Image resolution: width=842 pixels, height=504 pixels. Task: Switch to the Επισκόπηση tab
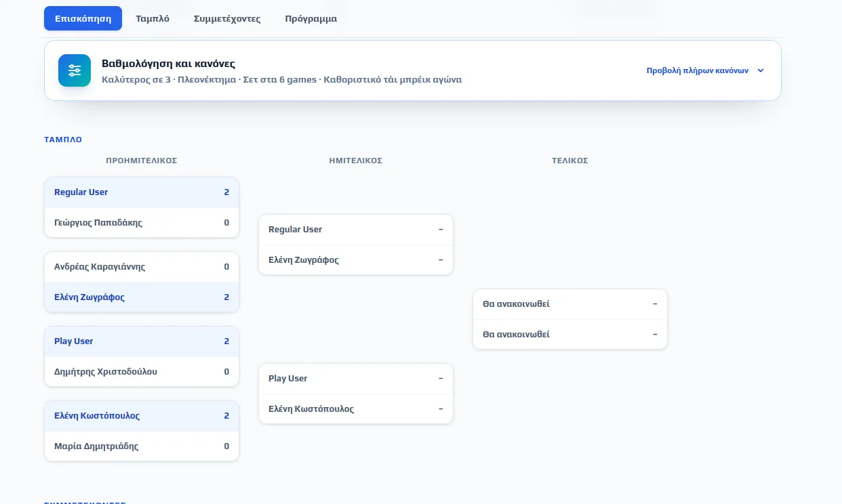click(83, 18)
